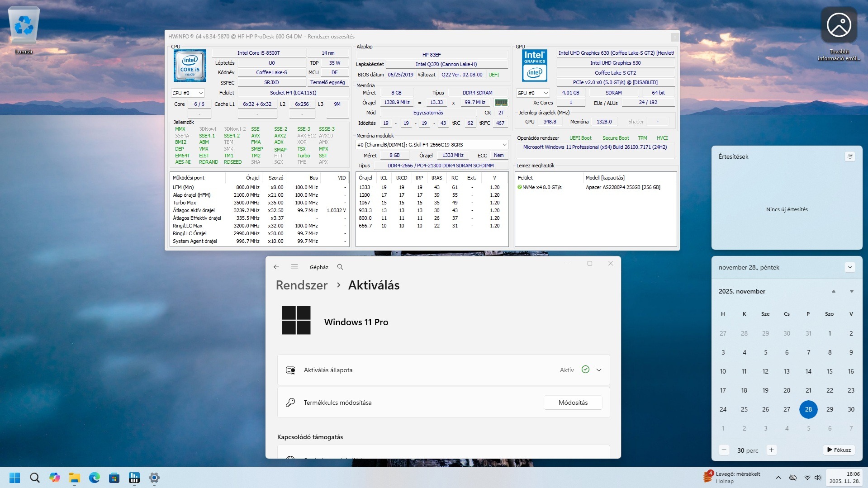Click the TPM indicator
This screenshot has width=868, height=488.
[642, 138]
